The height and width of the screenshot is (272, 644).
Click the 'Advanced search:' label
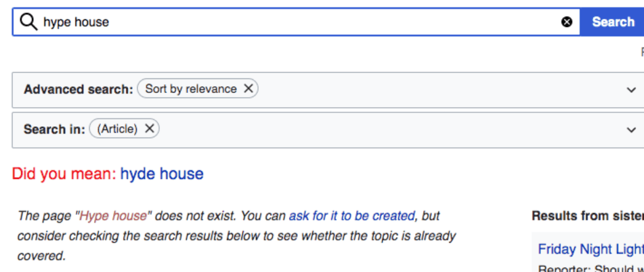tap(78, 89)
